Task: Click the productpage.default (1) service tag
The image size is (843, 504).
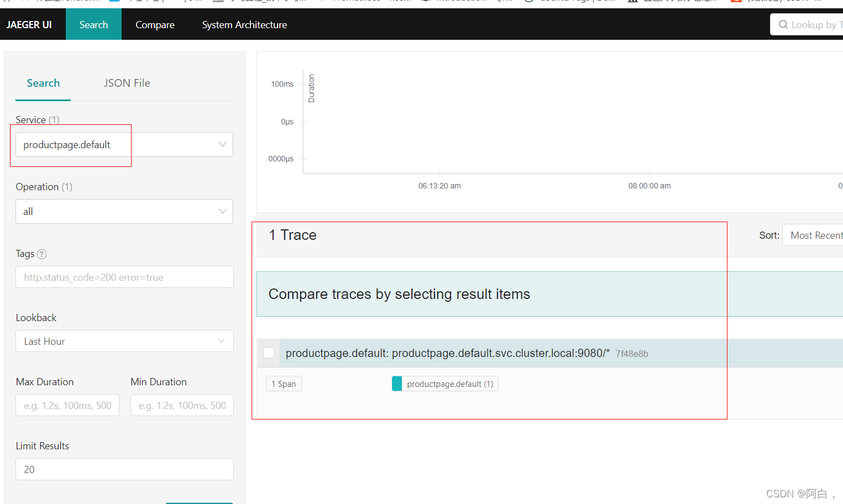Action: tap(445, 384)
